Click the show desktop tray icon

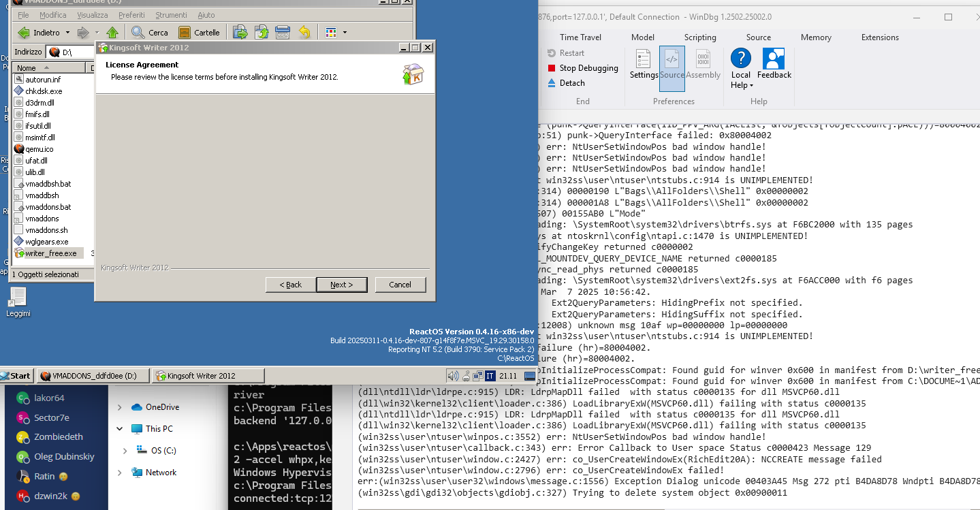pyautogui.click(x=529, y=375)
